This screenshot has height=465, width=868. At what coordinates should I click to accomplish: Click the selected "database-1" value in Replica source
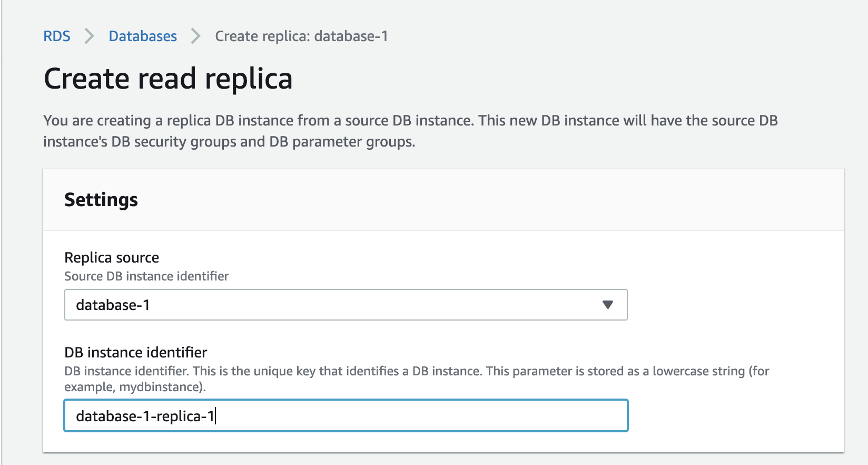[x=113, y=305]
